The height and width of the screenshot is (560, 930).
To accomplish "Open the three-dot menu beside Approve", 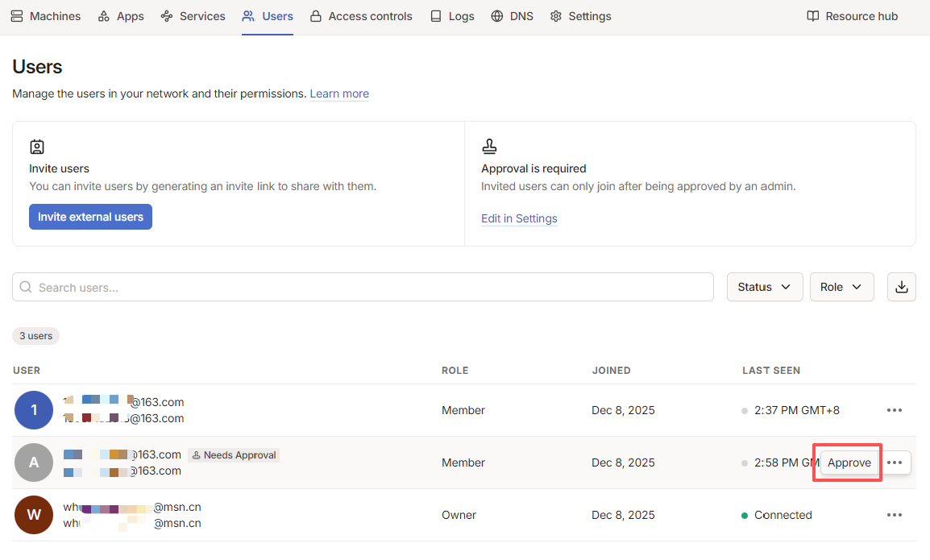I will (x=895, y=463).
